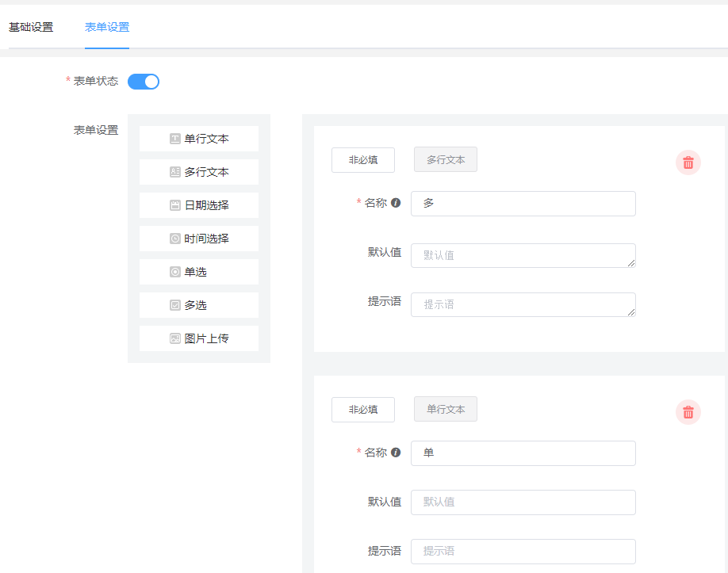
Task: Toggle the 表单状态 switch off
Action: coord(144,82)
